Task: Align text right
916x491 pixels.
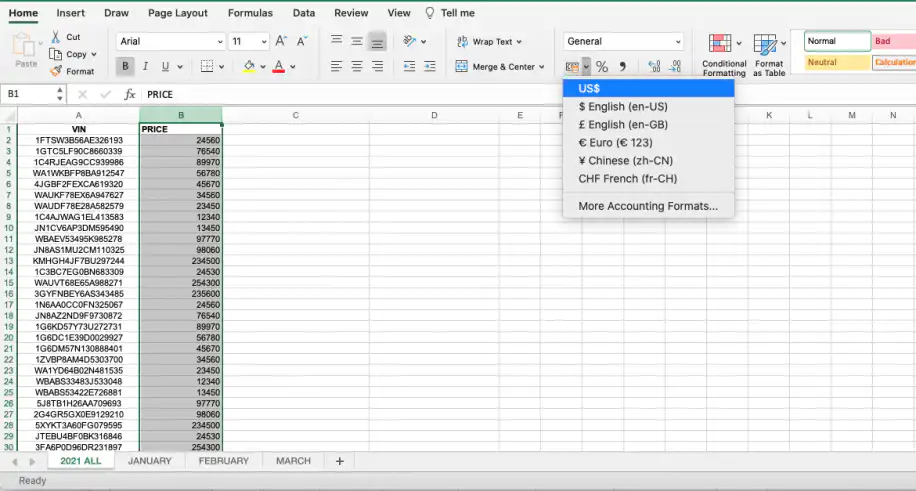Action: 377,66
